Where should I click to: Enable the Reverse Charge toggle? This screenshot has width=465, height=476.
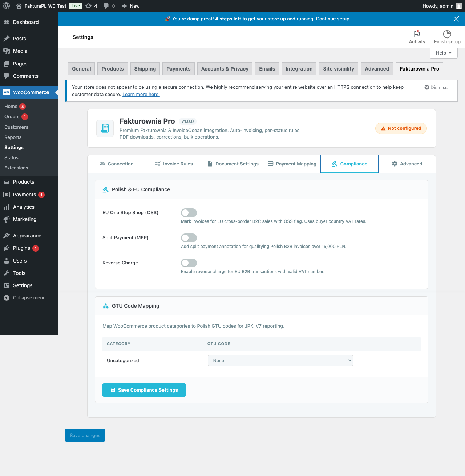point(189,263)
